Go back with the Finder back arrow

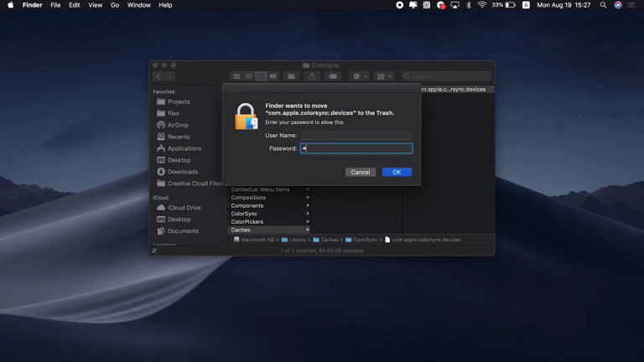tap(158, 76)
